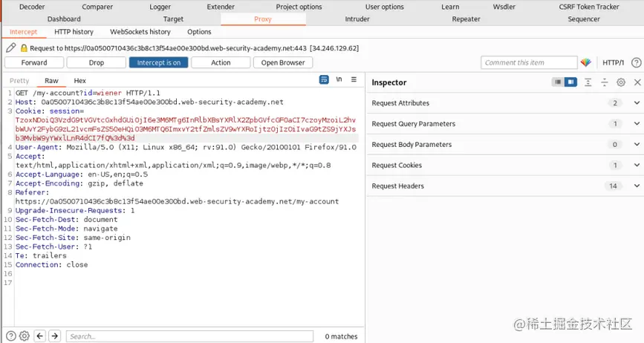Go to previous search match arrow

(x=39, y=336)
